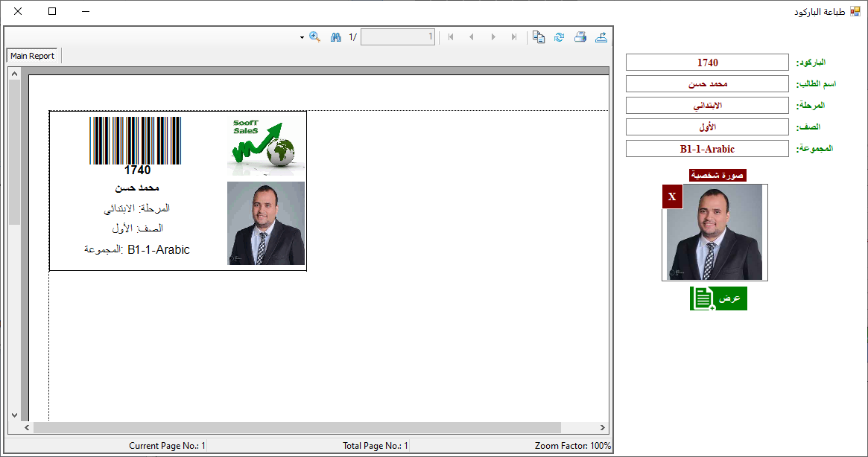Click the page number input box

point(397,37)
